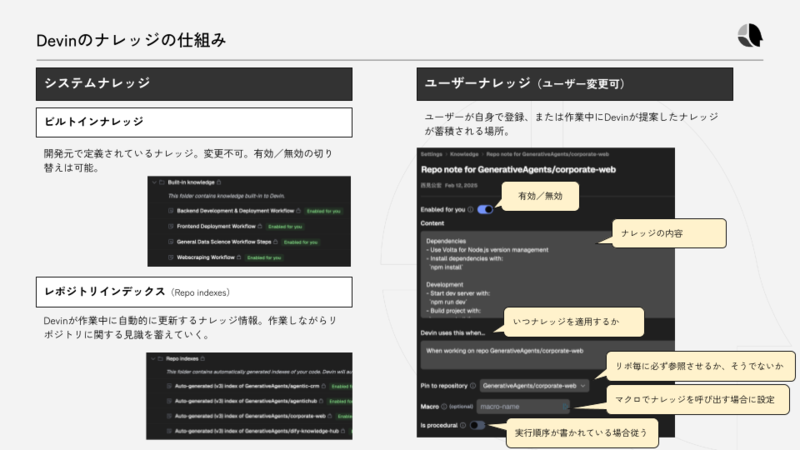Click the info icon beside Enabled for you
The image size is (800, 450).
pos(470,210)
